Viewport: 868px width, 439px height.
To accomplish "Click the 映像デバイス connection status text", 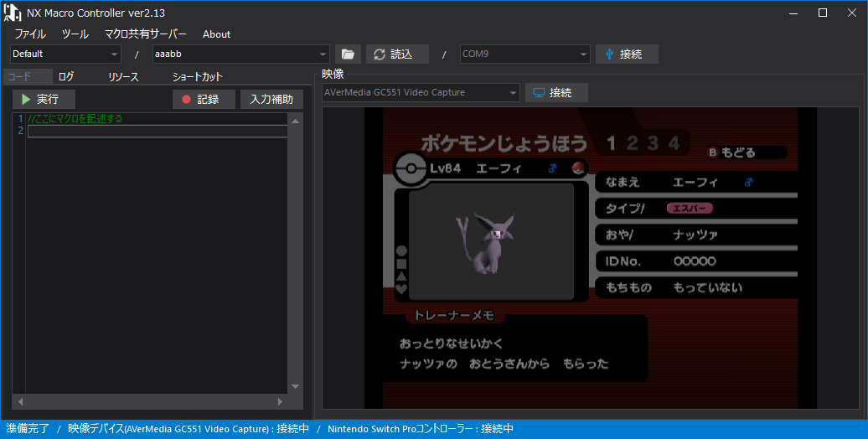I will click(x=189, y=428).
